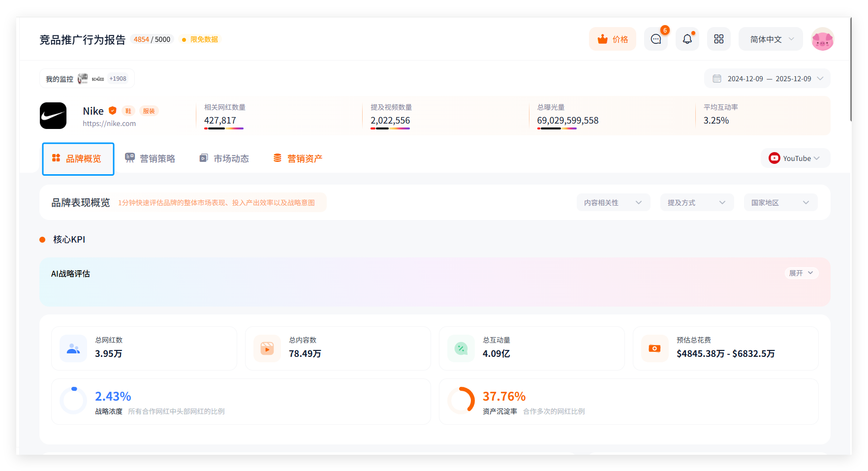868x471 pixels.
Task: Click the orange verified shield badge
Action: pos(113,111)
